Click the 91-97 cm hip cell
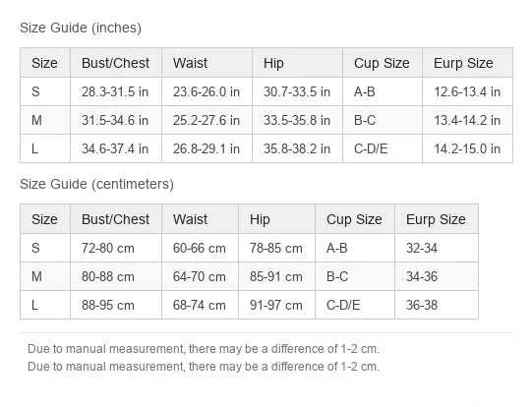The image size is (532, 407). pyautogui.click(x=277, y=305)
